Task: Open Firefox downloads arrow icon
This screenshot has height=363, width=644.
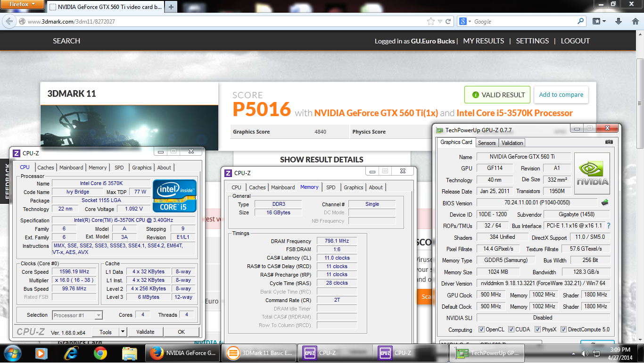Action: (619, 21)
